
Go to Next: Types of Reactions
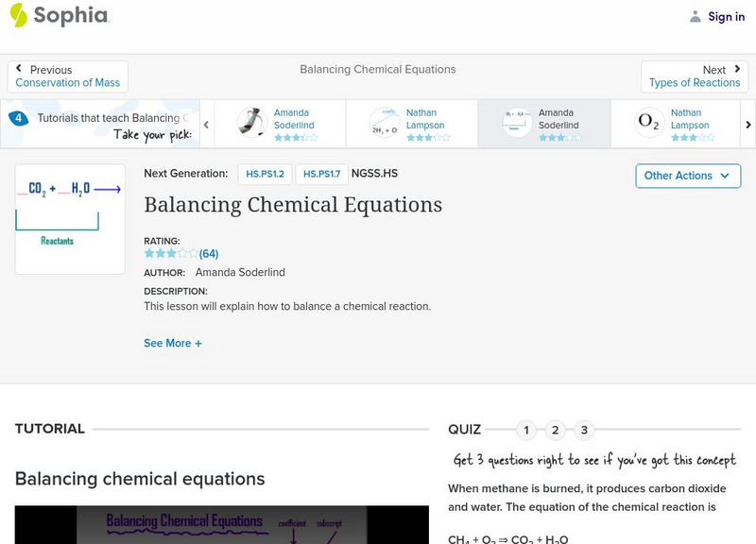695,76
